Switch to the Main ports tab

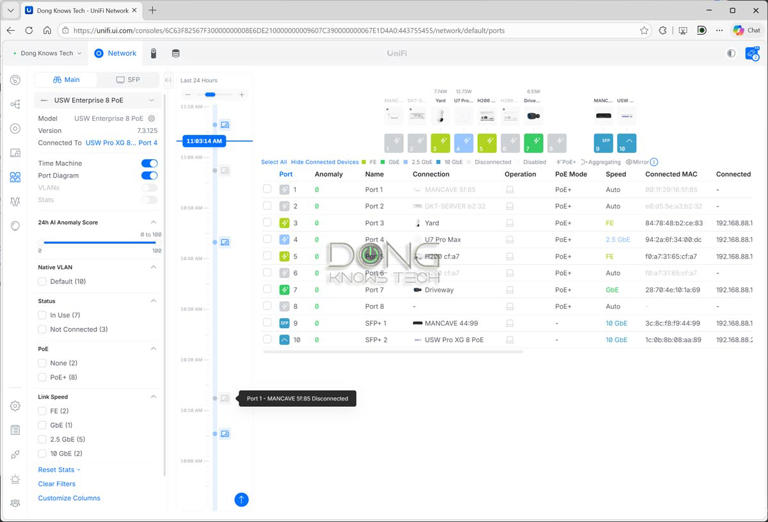66,79
